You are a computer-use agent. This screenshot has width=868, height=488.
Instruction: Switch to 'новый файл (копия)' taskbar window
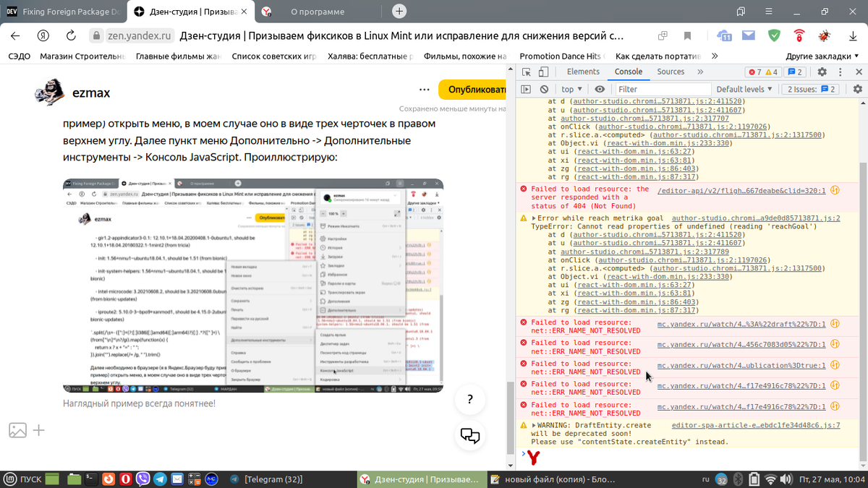pyautogui.click(x=553, y=479)
